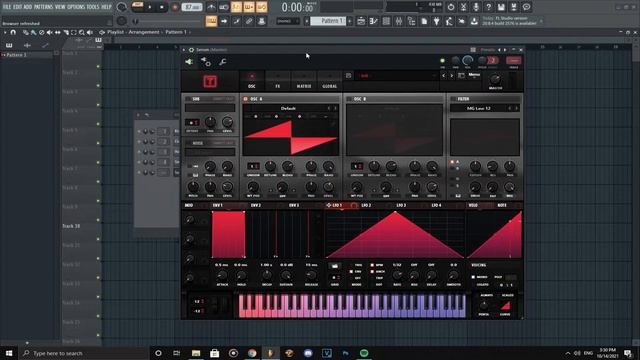Select the playlist zoom tool icon

tap(82, 32)
